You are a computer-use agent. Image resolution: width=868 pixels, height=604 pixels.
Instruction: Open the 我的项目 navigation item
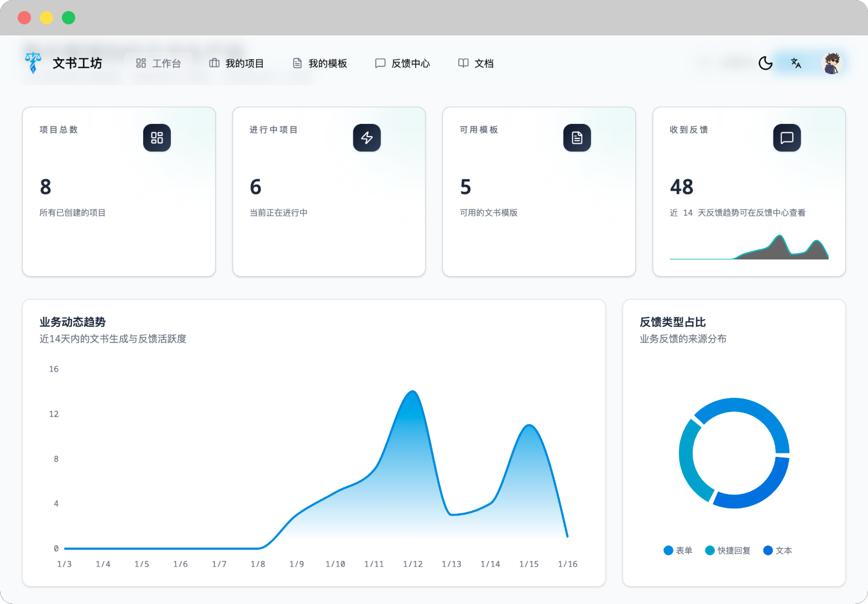pos(237,64)
